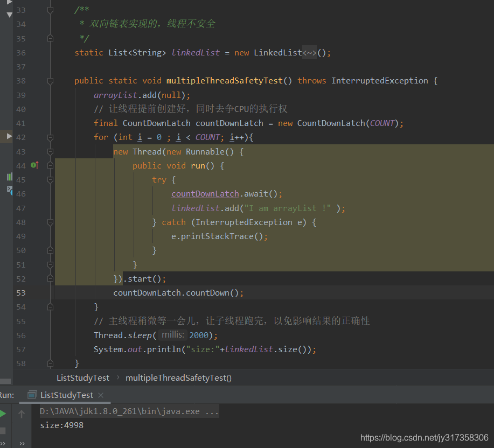494x448 pixels.
Task: Click the Chinese Javadoc text on line 34
Action: 152,24
